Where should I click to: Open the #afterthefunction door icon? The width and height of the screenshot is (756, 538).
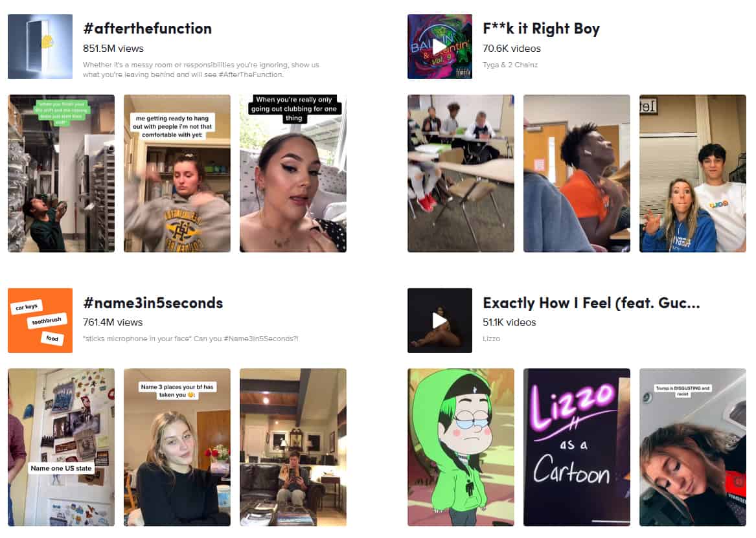pos(40,47)
